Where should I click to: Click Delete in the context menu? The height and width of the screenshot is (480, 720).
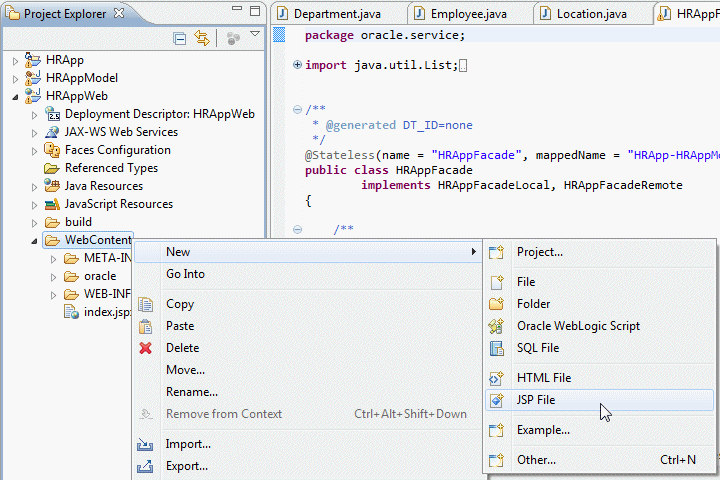click(x=182, y=348)
